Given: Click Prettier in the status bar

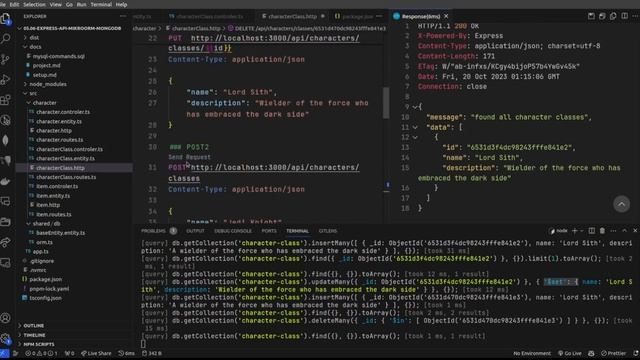Looking at the screenshot, I should coord(613,353).
